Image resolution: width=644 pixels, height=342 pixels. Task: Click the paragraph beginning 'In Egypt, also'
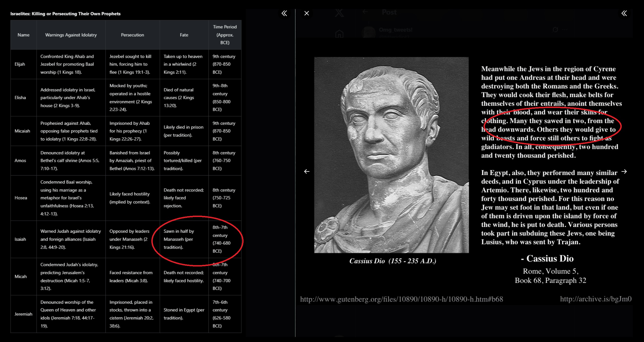coord(550,207)
